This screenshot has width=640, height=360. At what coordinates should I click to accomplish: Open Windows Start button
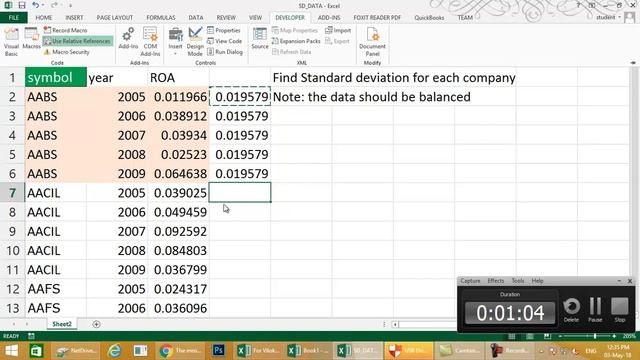point(11,351)
